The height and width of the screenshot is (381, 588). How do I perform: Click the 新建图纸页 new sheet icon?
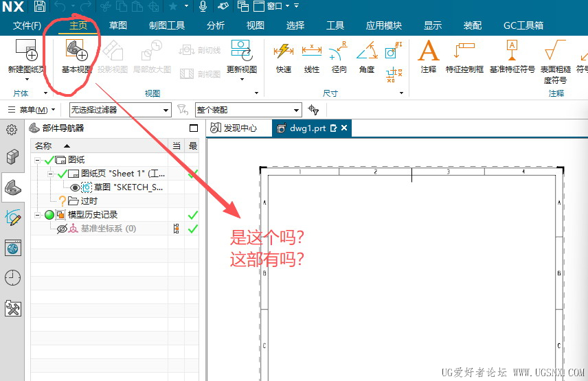pos(27,50)
